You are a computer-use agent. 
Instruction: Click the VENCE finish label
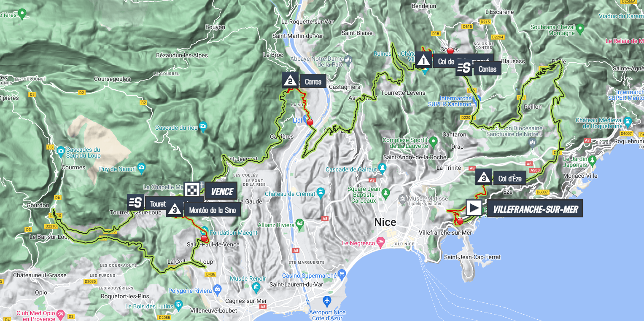pos(222,191)
